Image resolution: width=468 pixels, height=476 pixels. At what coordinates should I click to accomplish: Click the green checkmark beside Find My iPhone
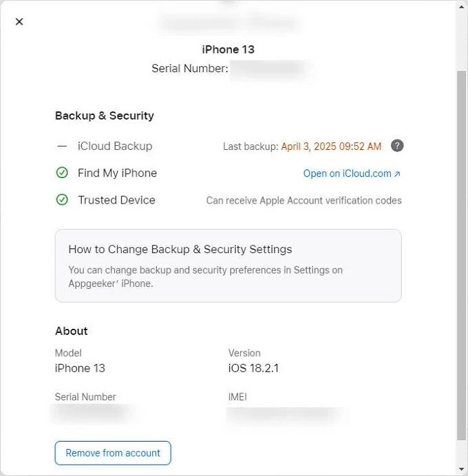pyautogui.click(x=62, y=173)
